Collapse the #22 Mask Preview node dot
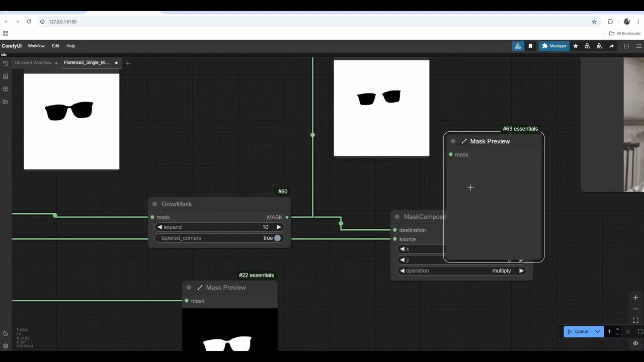 point(189,288)
